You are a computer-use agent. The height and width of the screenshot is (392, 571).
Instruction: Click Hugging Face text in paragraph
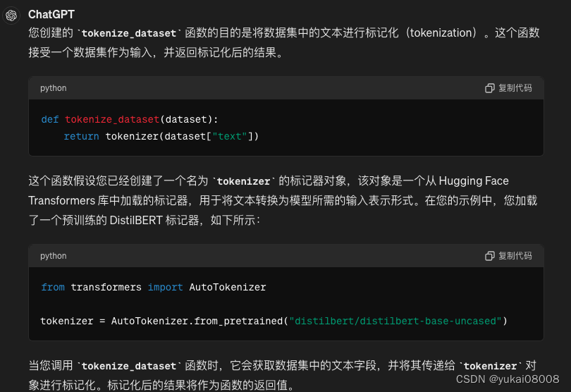pos(474,181)
